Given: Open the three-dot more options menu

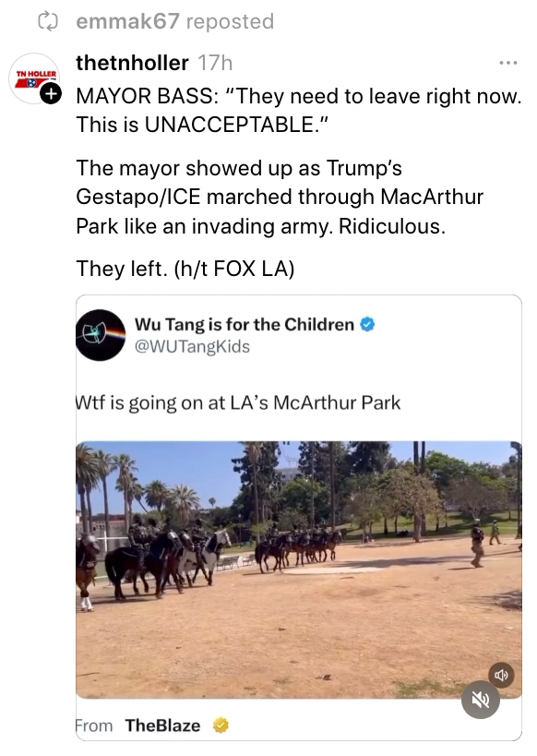Looking at the screenshot, I should (508, 63).
